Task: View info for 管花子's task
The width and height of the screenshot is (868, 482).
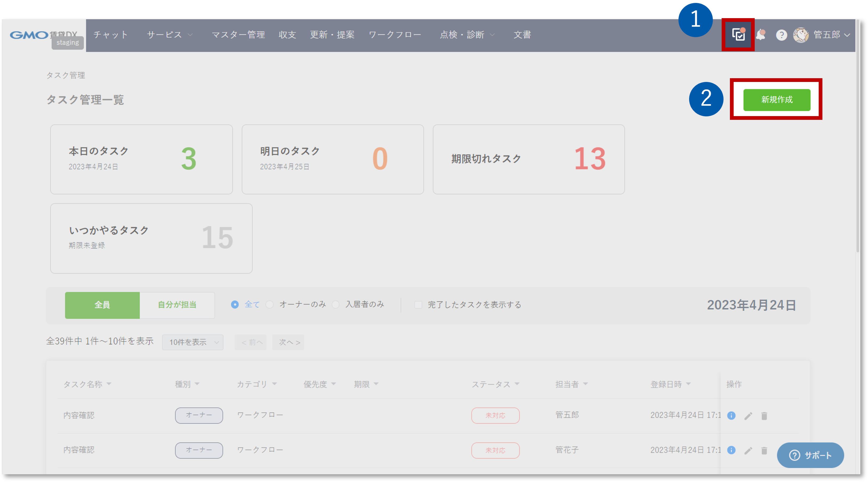Action: point(731,450)
